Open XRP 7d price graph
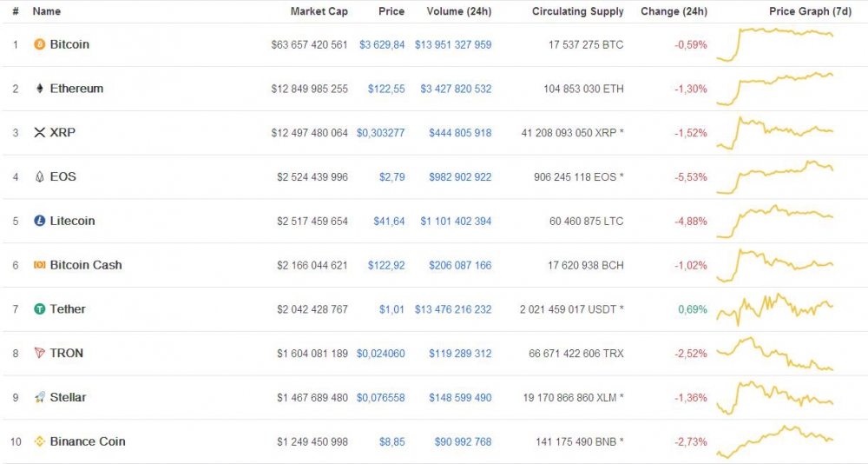This screenshot has width=868, height=464. pos(775,133)
